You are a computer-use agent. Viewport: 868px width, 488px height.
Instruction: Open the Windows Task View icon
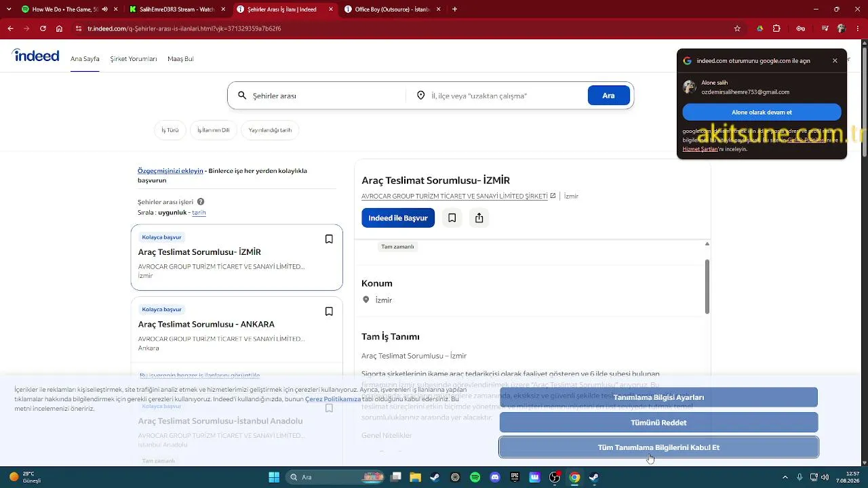coord(396,477)
